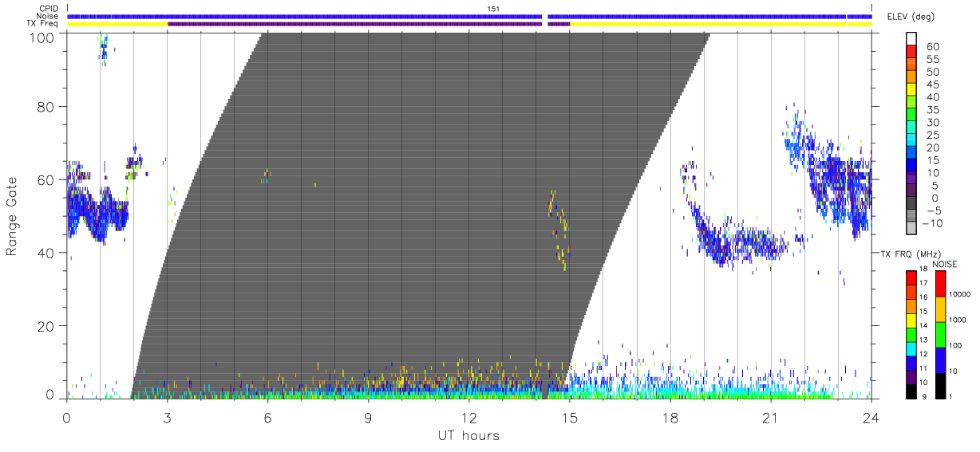Viewport: 980px width, 452px height.
Task: Click the CPID header label
Action: (48, 9)
